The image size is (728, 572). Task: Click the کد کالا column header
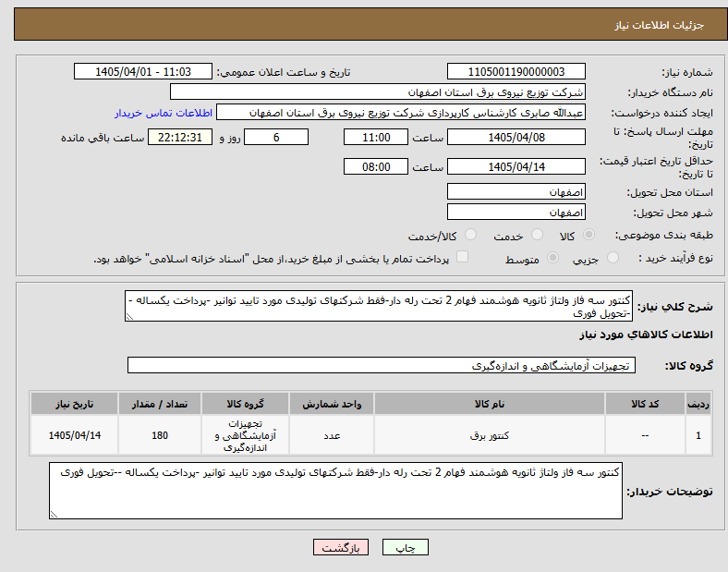click(x=645, y=404)
